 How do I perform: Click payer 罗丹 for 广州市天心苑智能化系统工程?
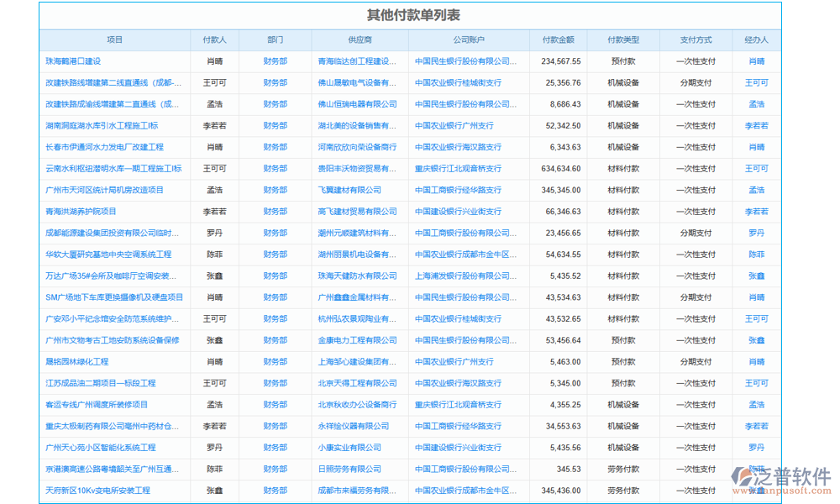pyautogui.click(x=215, y=448)
